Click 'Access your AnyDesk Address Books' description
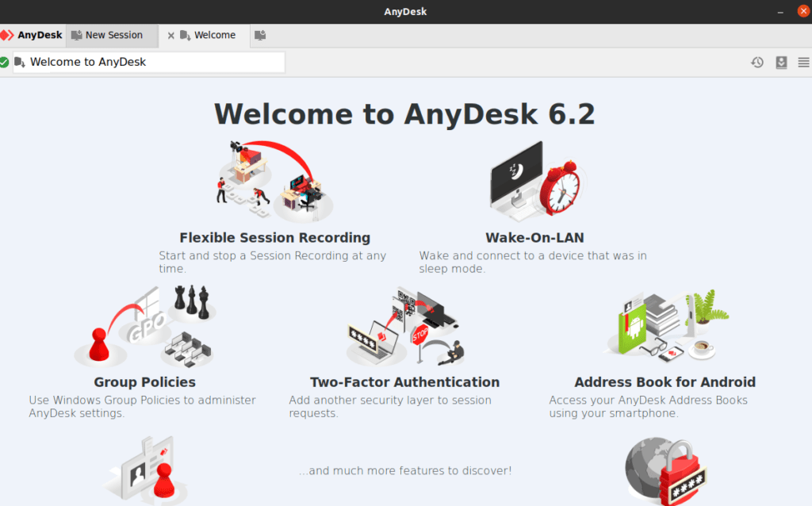812x506 pixels. [x=649, y=407]
